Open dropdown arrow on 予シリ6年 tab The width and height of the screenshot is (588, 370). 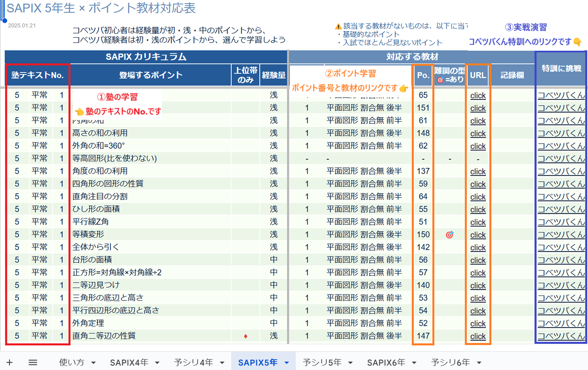pos(479,363)
